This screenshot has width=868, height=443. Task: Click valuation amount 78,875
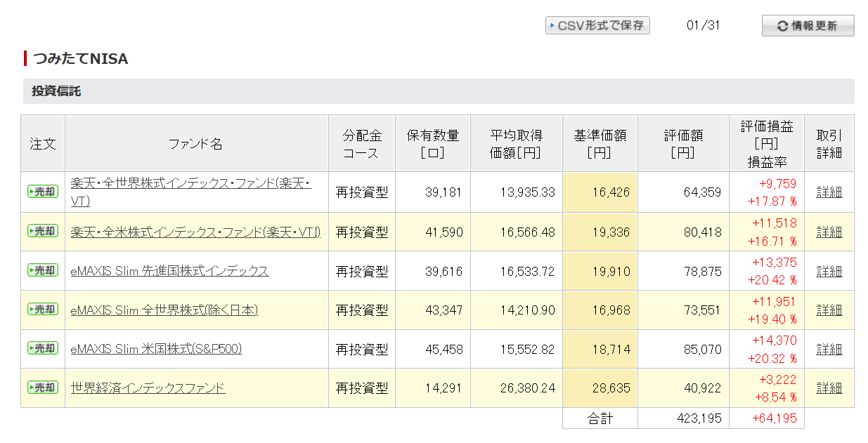703,271
